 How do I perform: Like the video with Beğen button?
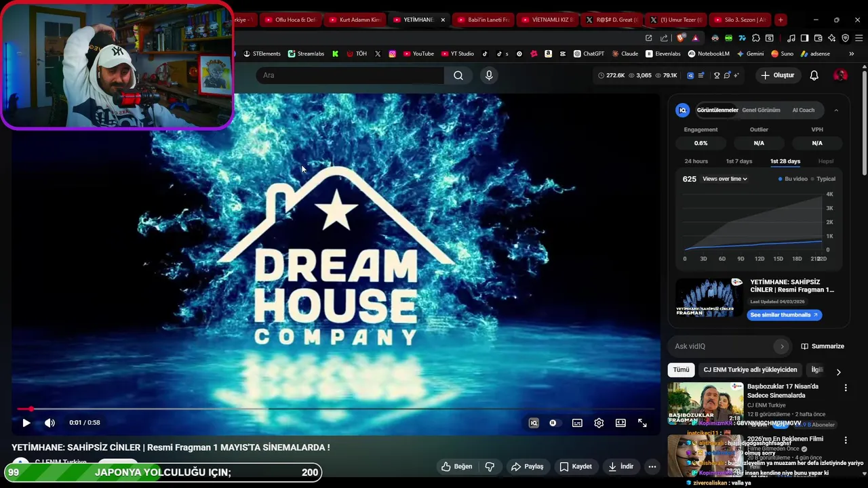click(x=456, y=466)
